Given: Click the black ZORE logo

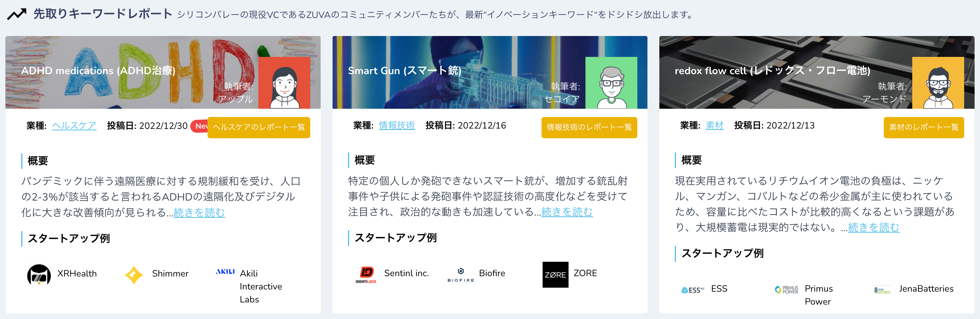Looking at the screenshot, I should pos(555,274).
